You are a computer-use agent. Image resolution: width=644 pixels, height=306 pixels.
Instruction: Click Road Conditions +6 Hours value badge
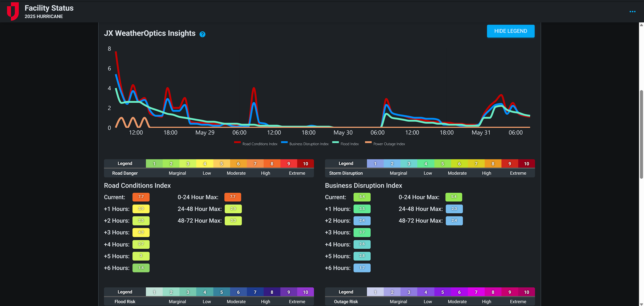point(141,268)
